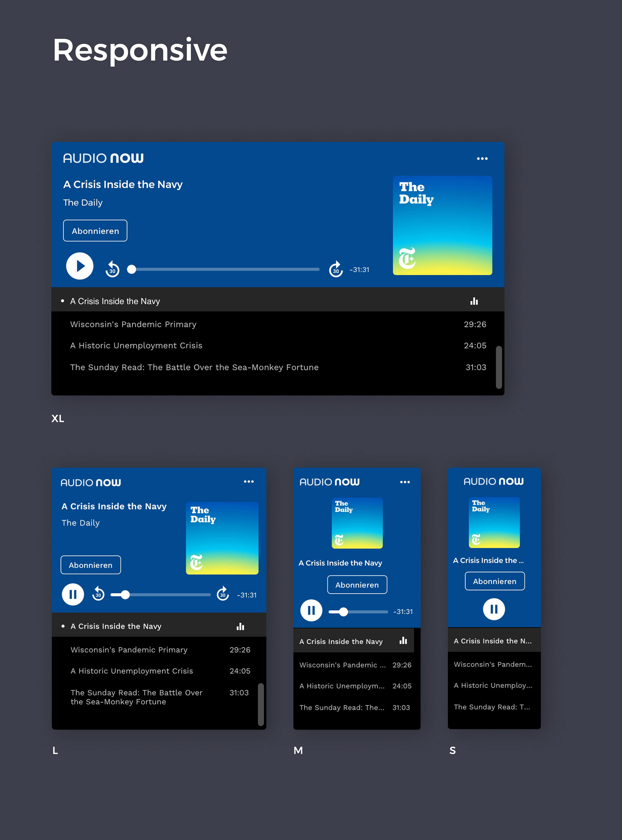The width and height of the screenshot is (622, 840).
Task: Skip forward 30 seconds in L player
Action: pos(223,594)
